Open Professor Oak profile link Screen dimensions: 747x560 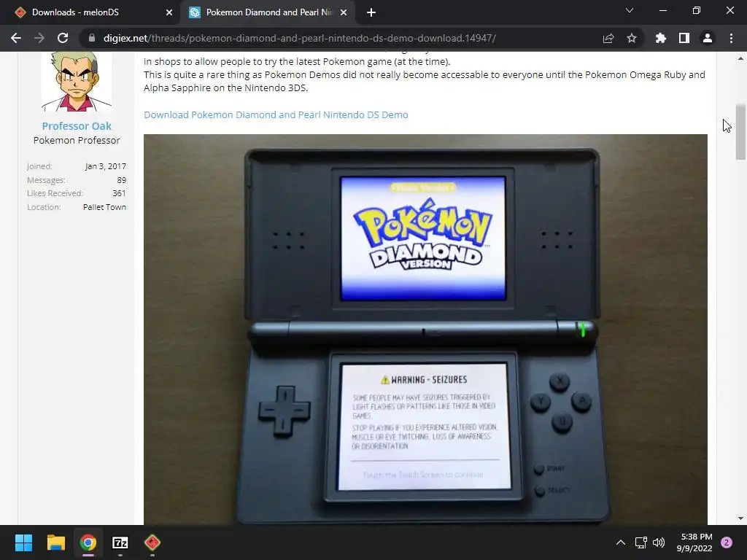77,126
